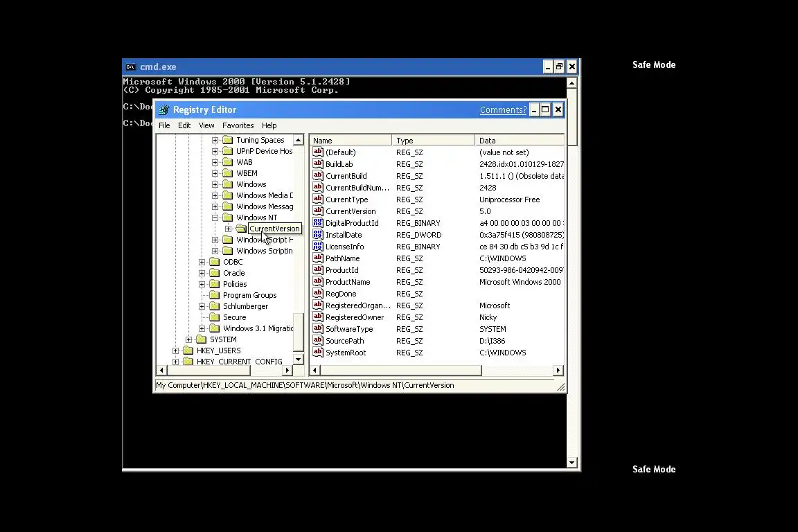Viewport: 798px width, 532px height.
Task: Expand the WAB key
Action: 215,162
